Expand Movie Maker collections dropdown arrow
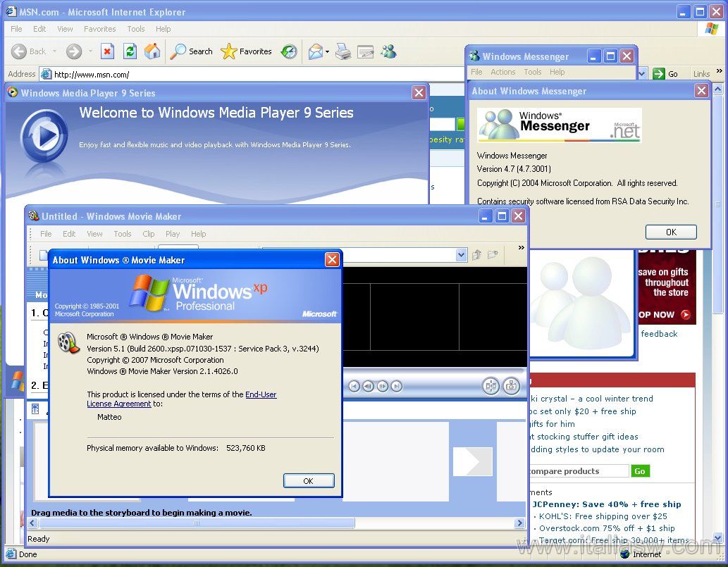The width and height of the screenshot is (728, 567). pyautogui.click(x=461, y=255)
